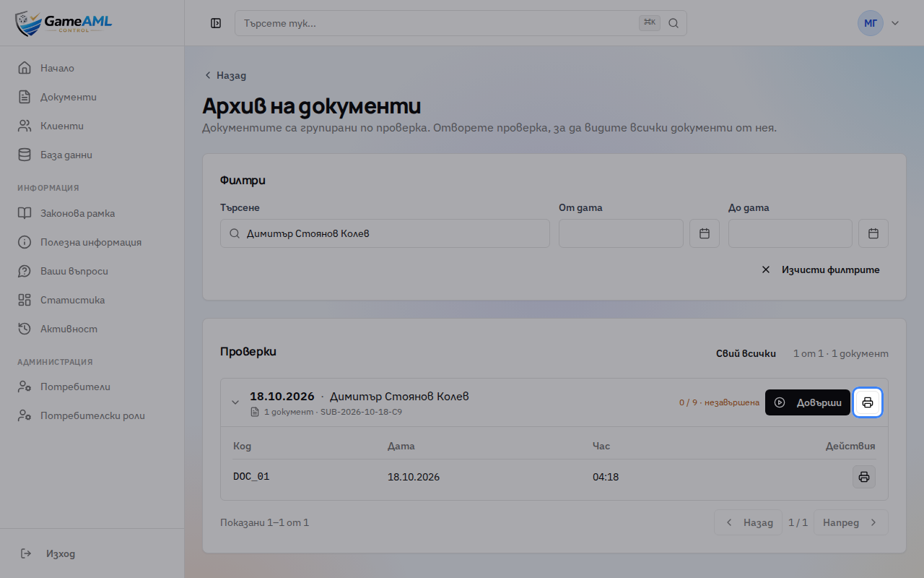The height and width of the screenshot is (578, 924).
Task: Click the Показани 1–1 от 1 text
Action: coord(264,522)
